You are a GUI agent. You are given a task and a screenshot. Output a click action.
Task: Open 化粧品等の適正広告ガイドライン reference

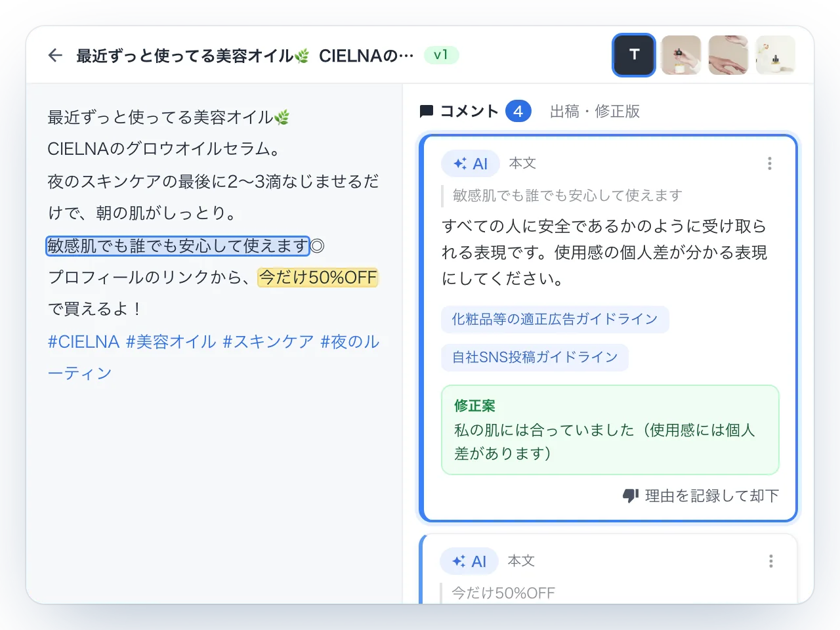555,320
